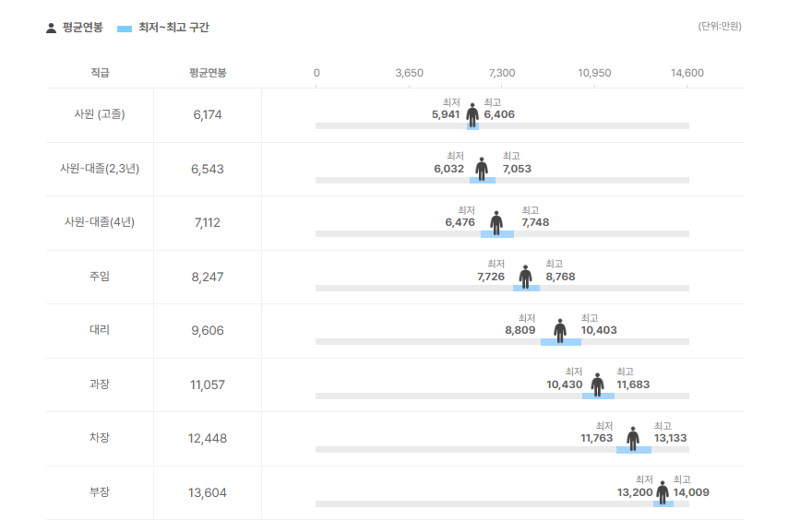Click the person icon in the 사원-대졸(2,3년) row
The width and height of the screenshot is (788, 532).
tap(482, 169)
